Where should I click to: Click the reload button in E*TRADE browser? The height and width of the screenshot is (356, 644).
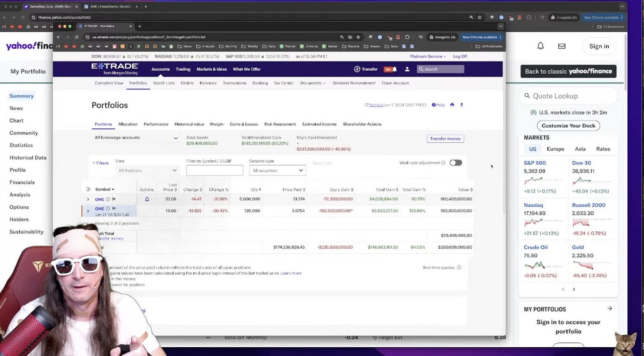click(x=77, y=37)
